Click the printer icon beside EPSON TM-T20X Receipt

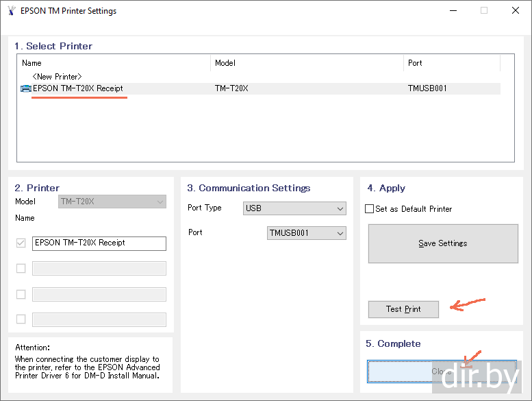26,88
